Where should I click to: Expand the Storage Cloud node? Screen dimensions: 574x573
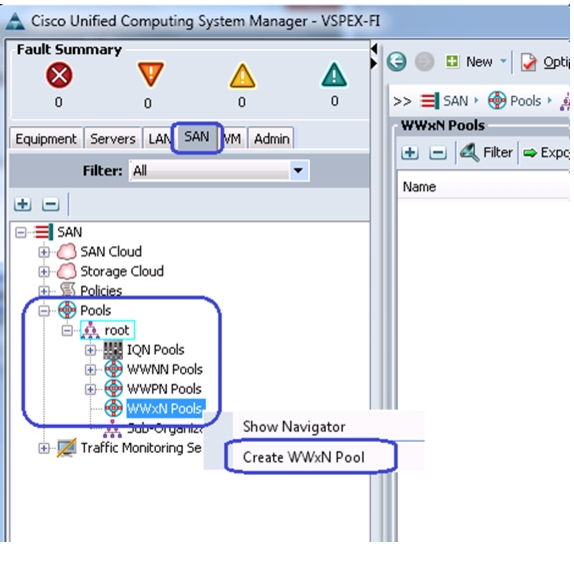pyautogui.click(x=44, y=272)
